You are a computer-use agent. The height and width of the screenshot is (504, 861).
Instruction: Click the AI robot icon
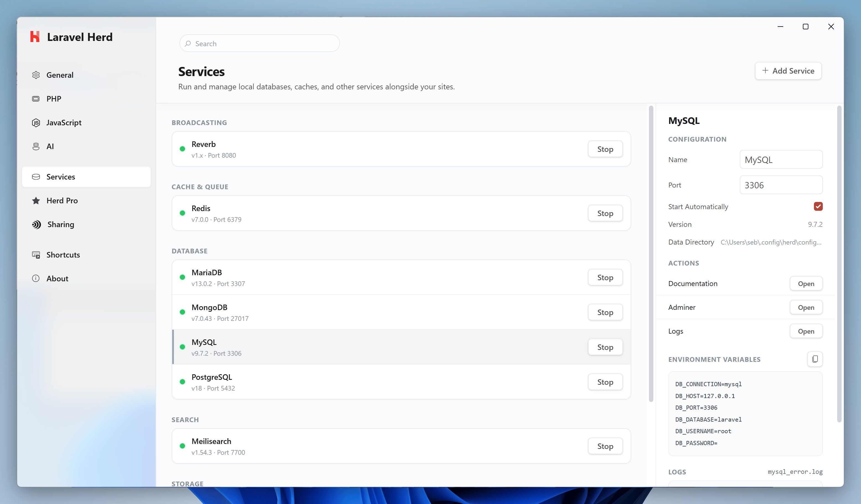coord(36,146)
